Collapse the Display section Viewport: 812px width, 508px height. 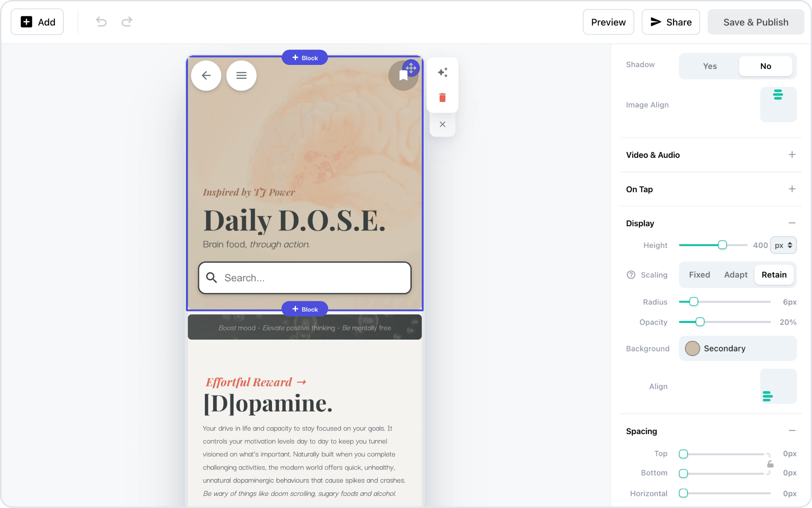(x=792, y=223)
